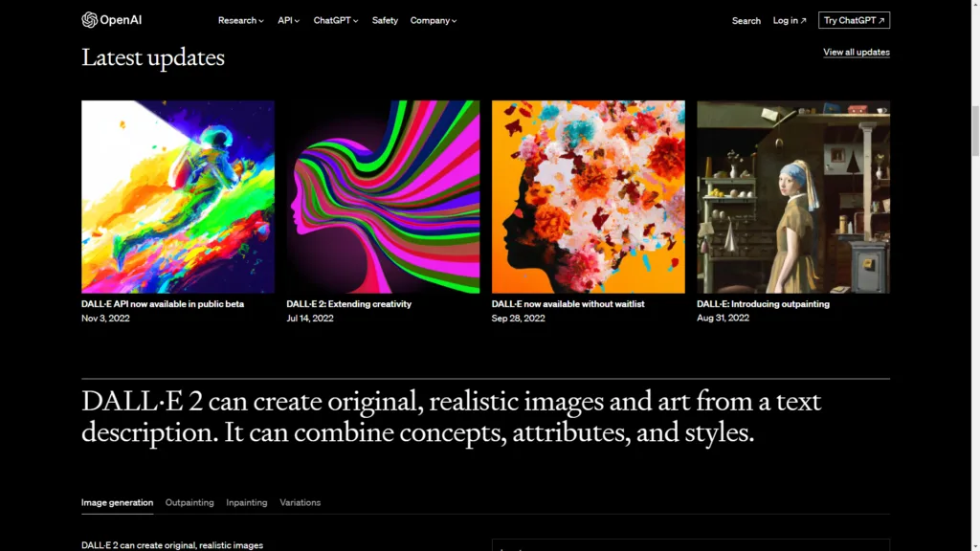980x551 pixels.
Task: Click the page's vertical scrollbar thumb
Action: [x=975, y=130]
